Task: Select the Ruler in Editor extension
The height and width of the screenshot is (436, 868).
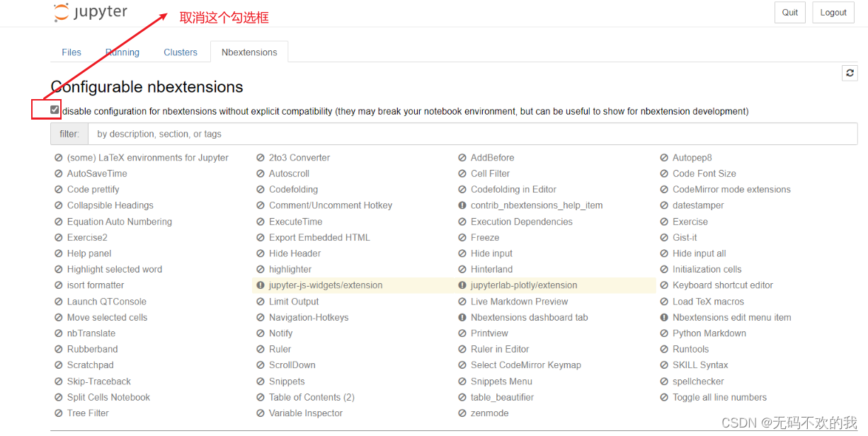Action: [500, 349]
